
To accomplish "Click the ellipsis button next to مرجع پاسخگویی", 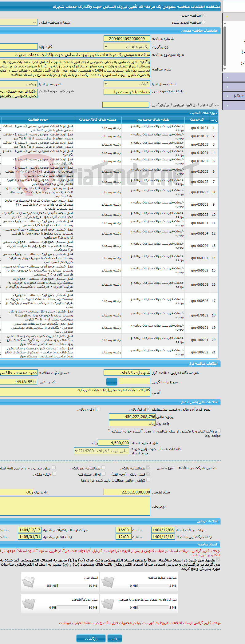I will coord(112,382).
